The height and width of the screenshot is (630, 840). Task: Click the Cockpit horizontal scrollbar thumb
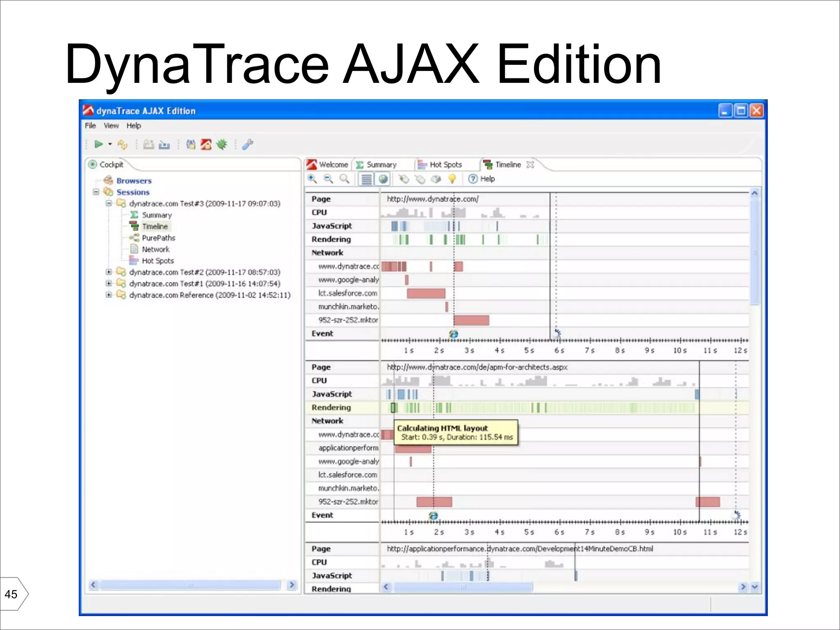(190, 584)
